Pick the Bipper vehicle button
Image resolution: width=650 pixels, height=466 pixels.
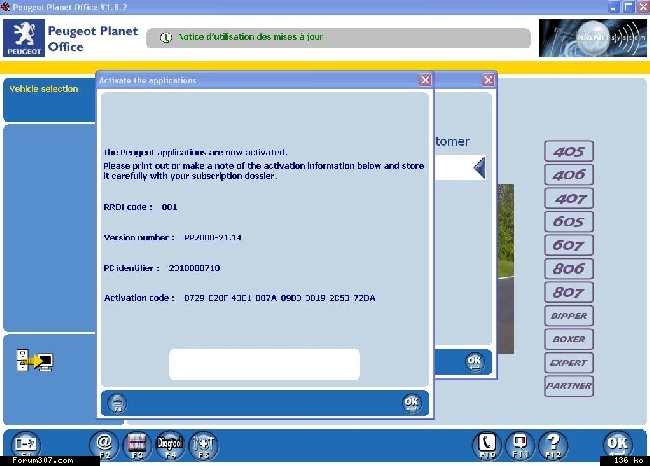(569, 316)
